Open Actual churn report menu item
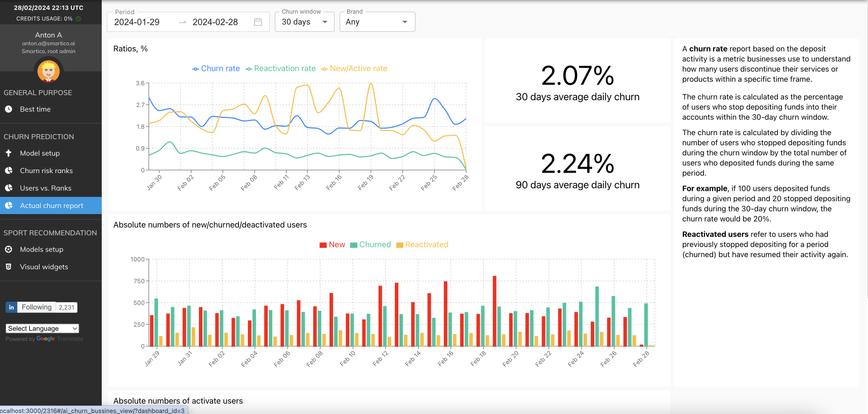The image size is (868, 414). click(x=51, y=206)
